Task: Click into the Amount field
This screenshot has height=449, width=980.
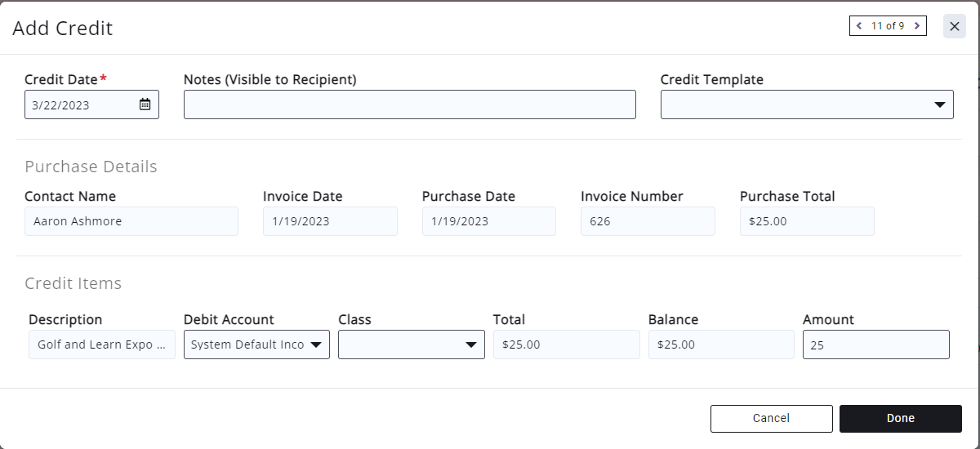Action: pos(875,345)
